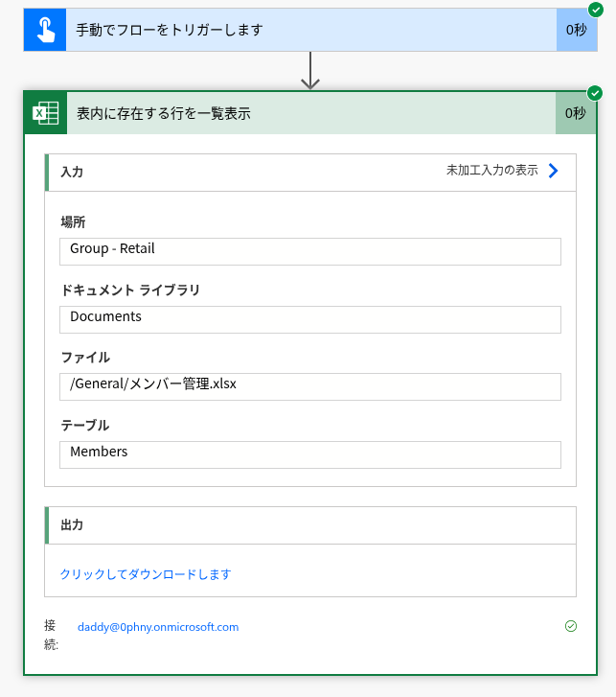Click the 接続: label
Image resolution: width=616 pixels, height=697 pixels.
click(51, 635)
